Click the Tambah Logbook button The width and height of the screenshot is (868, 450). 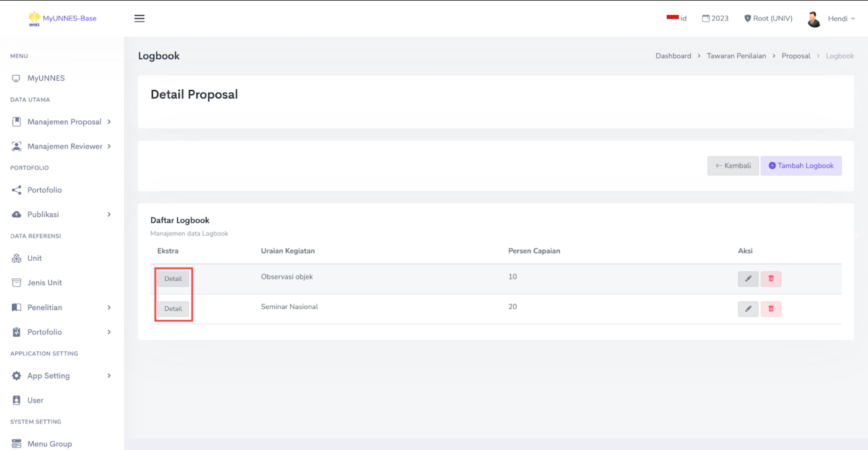coord(801,166)
